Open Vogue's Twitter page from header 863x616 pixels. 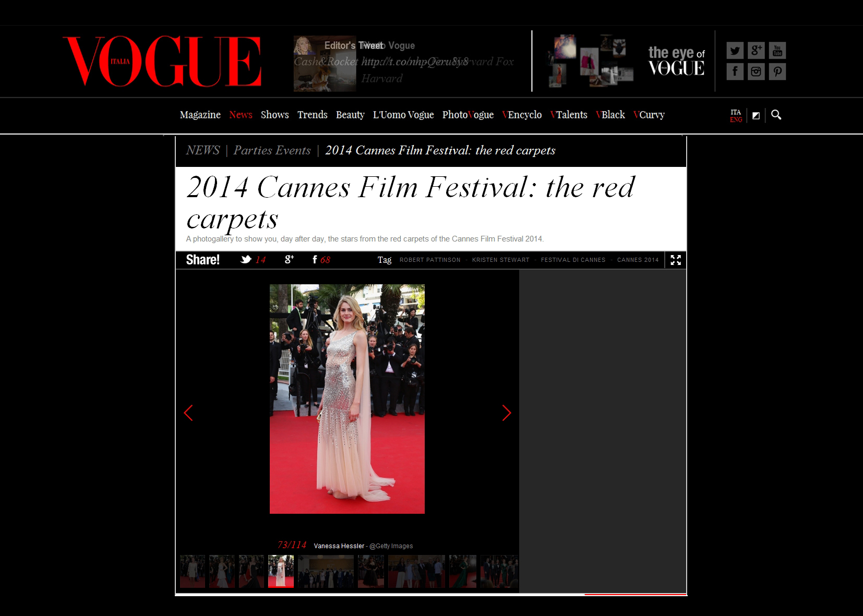click(x=735, y=51)
